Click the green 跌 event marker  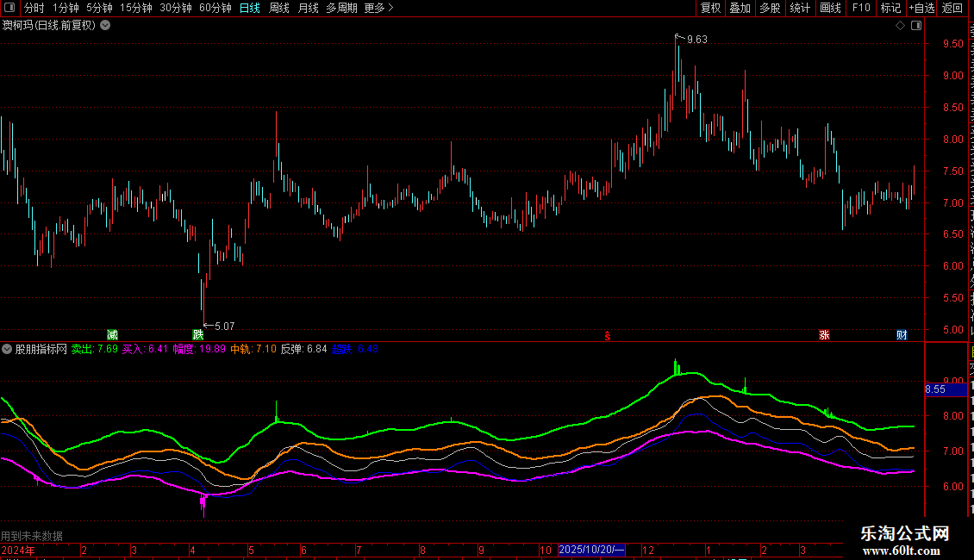(x=198, y=335)
